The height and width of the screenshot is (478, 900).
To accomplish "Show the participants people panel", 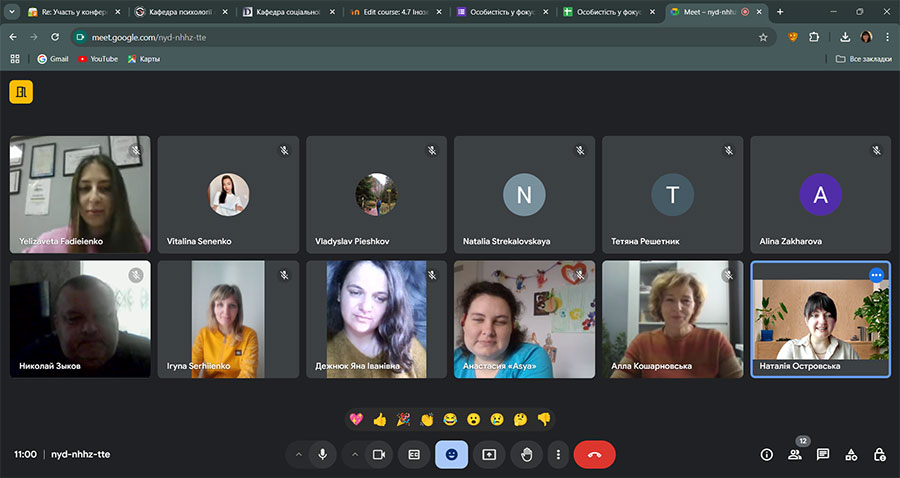I will click(x=795, y=454).
